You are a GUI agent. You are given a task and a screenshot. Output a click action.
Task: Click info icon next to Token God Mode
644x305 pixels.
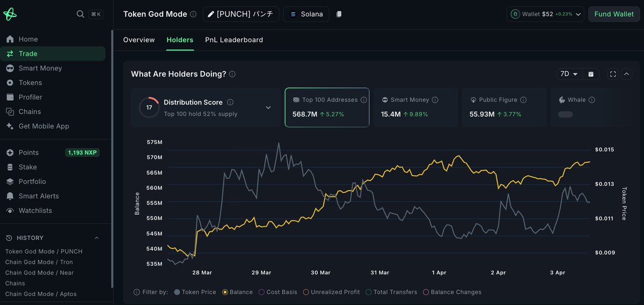(x=193, y=14)
